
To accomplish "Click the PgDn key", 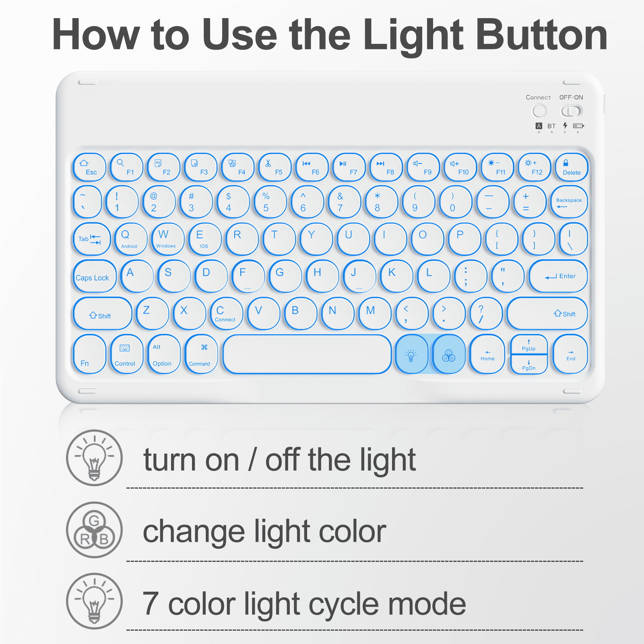I will pyautogui.click(x=529, y=364).
